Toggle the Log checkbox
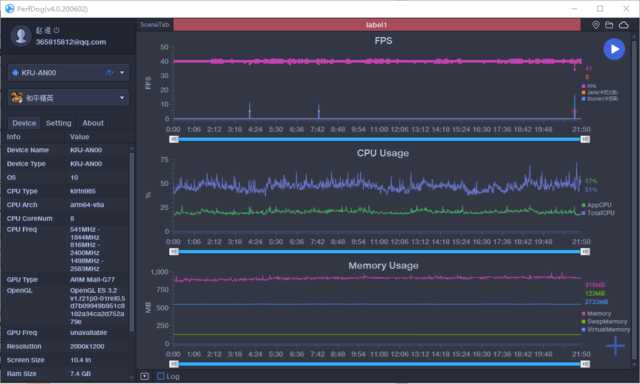This screenshot has height=384, width=640. point(160,376)
